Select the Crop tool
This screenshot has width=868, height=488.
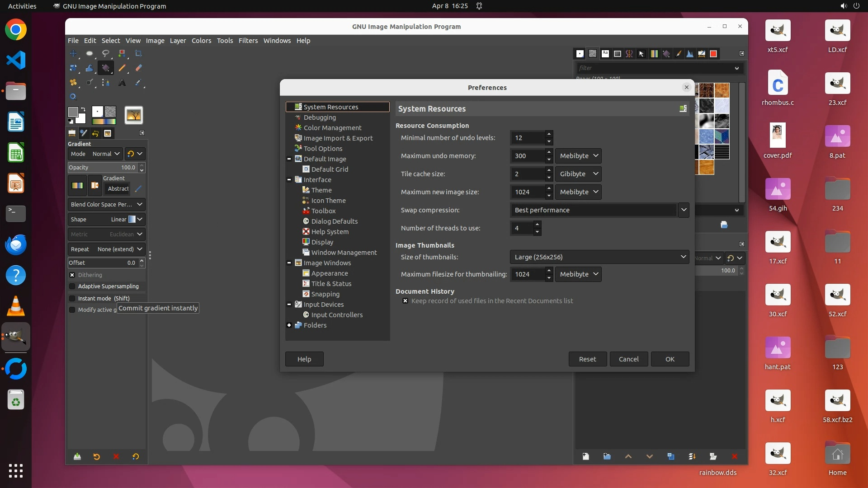[138, 53]
